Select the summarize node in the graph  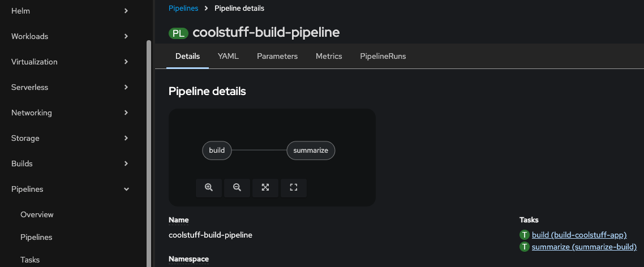(x=311, y=150)
